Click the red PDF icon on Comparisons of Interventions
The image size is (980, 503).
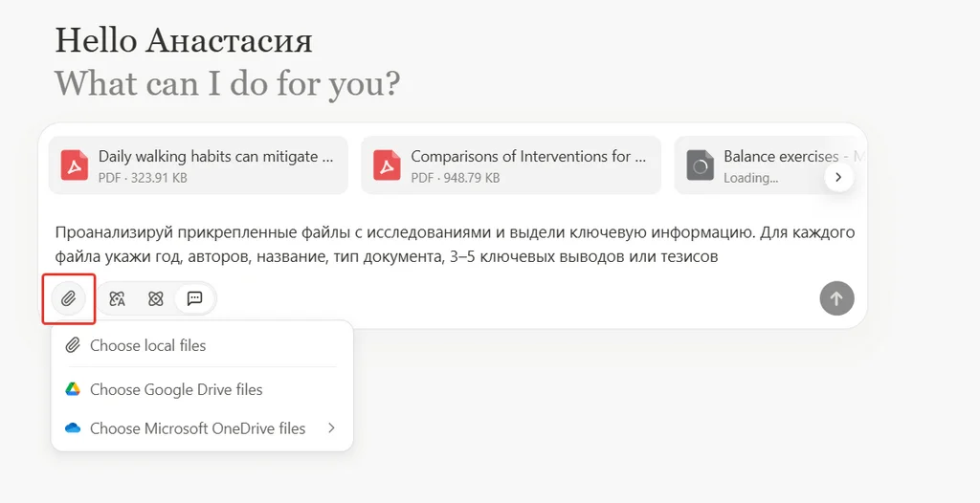[387, 165]
